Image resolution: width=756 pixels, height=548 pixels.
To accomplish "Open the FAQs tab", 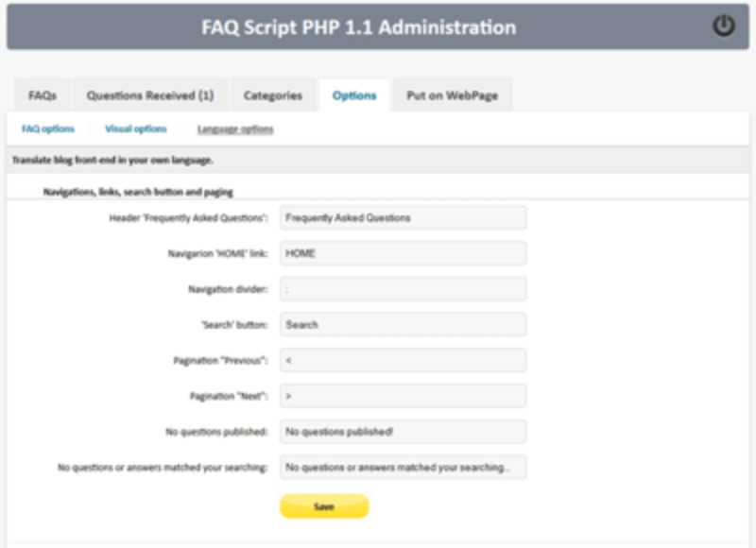I will point(43,95).
